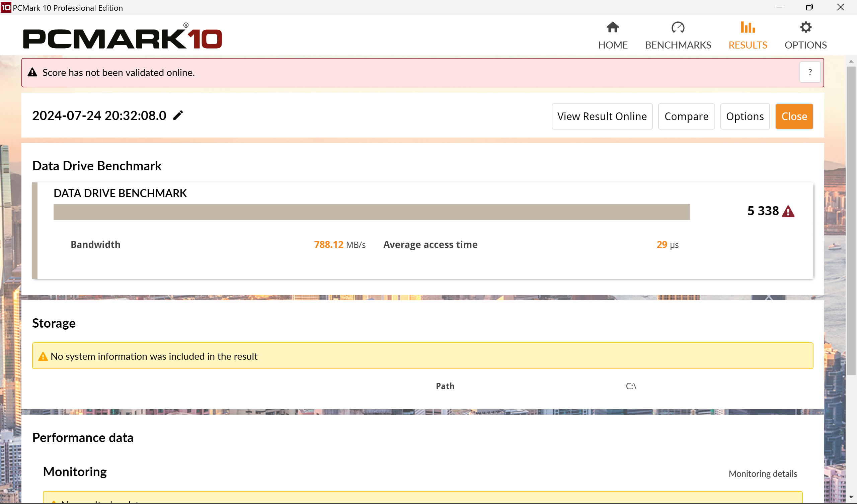
Task: Click the scroll down arrow of the scrollbar
Action: (851, 497)
